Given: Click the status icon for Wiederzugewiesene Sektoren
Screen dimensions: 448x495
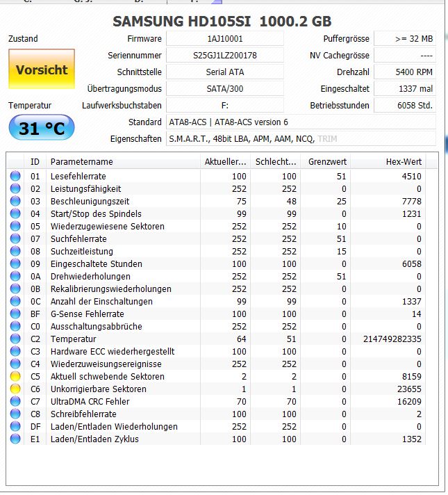Looking at the screenshot, I should (x=15, y=226).
